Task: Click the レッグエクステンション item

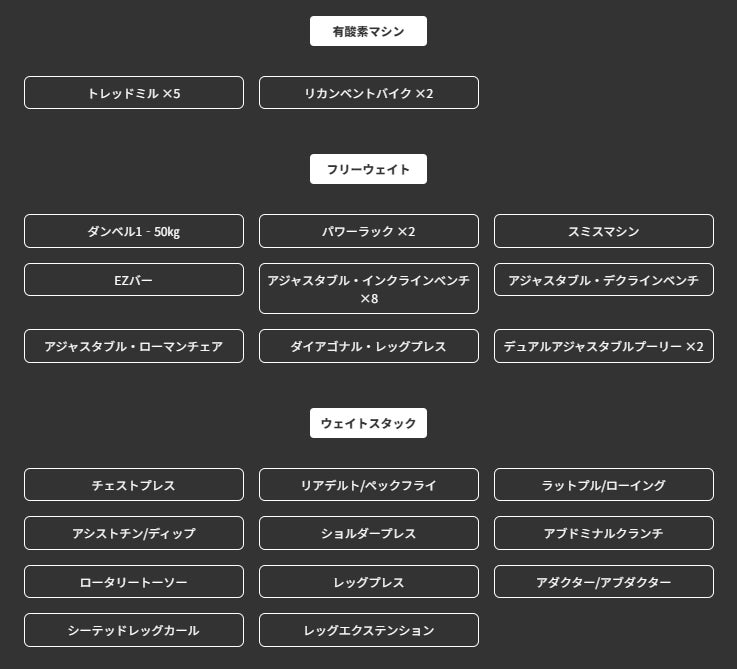Action: pyautogui.click(x=369, y=630)
